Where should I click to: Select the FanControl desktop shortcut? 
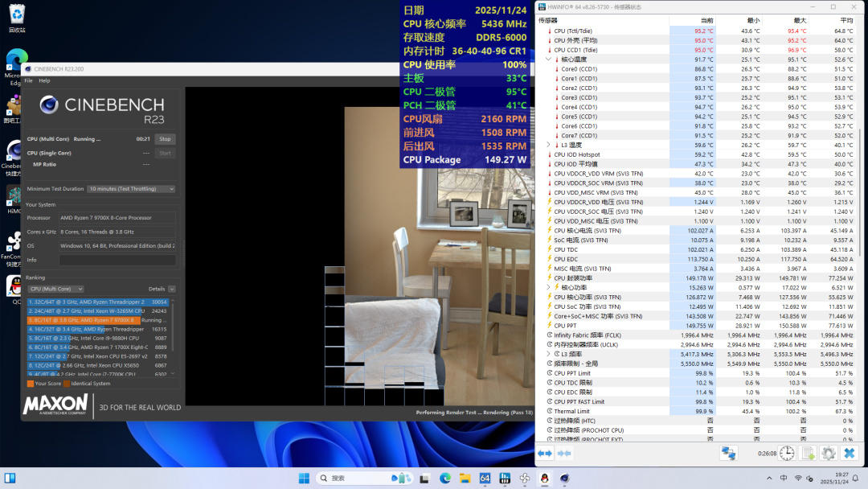12,249
